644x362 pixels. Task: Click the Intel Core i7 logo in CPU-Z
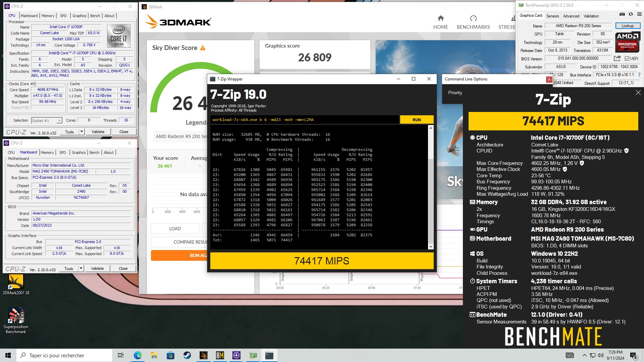pos(118,36)
